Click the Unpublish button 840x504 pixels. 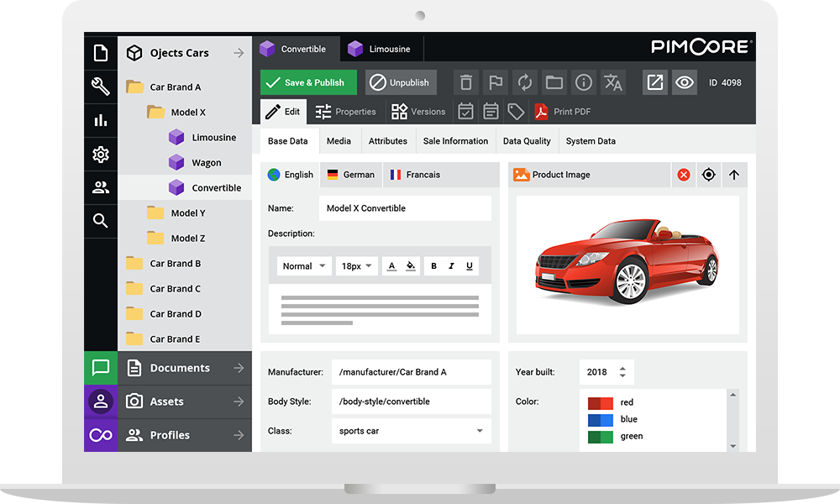tap(401, 82)
